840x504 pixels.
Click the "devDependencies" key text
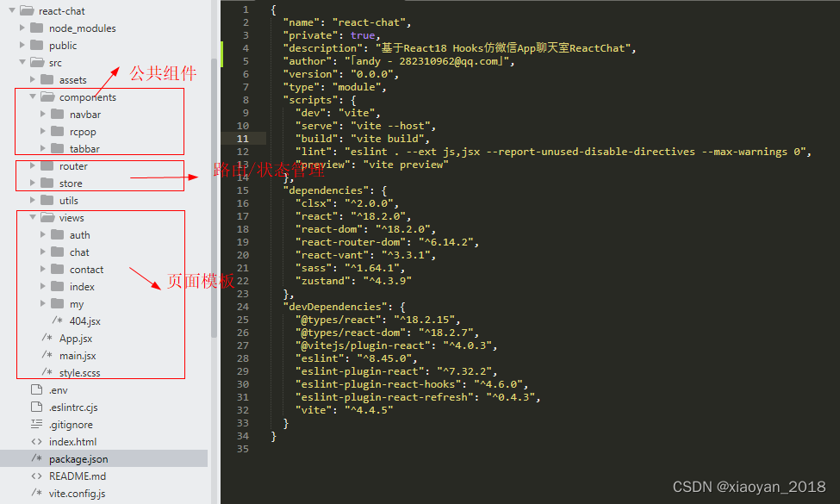335,307
